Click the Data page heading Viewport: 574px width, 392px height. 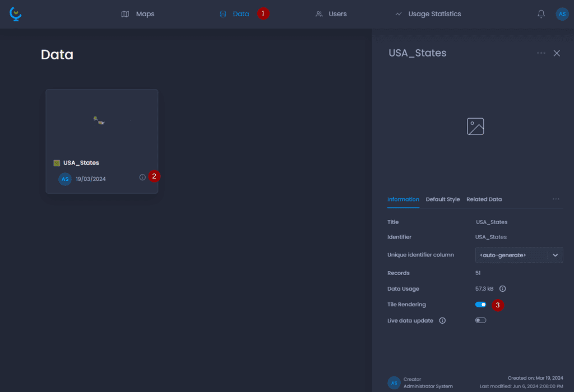pos(57,54)
